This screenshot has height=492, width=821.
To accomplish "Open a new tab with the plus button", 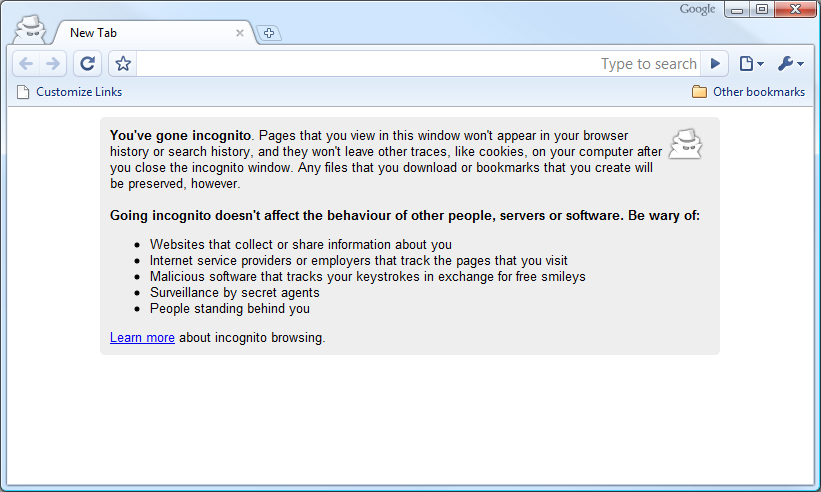I will (x=268, y=33).
